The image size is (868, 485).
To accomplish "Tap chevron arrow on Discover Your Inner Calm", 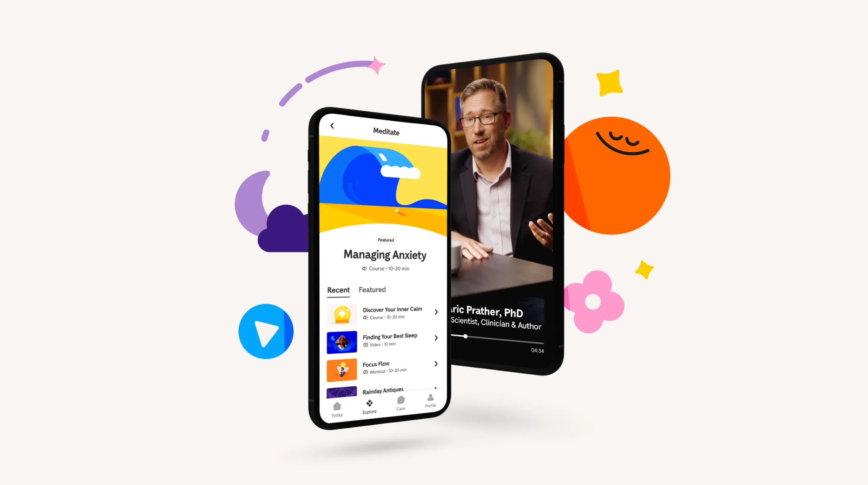I will pyautogui.click(x=436, y=312).
